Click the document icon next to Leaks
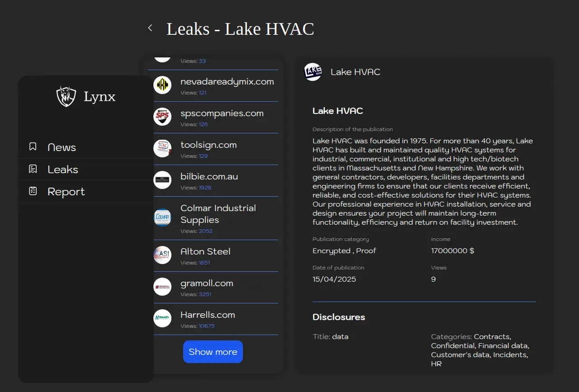Image resolution: width=579 pixels, height=392 pixels. click(x=33, y=169)
